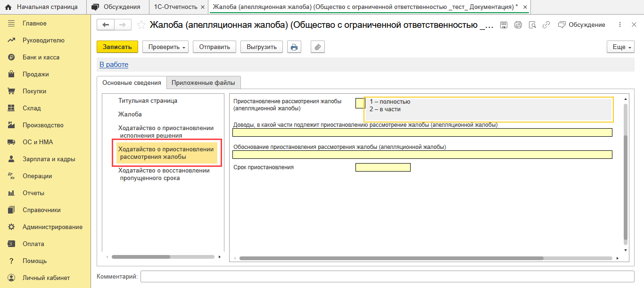
Task: Select option '1 – полностью' in list
Action: click(390, 102)
